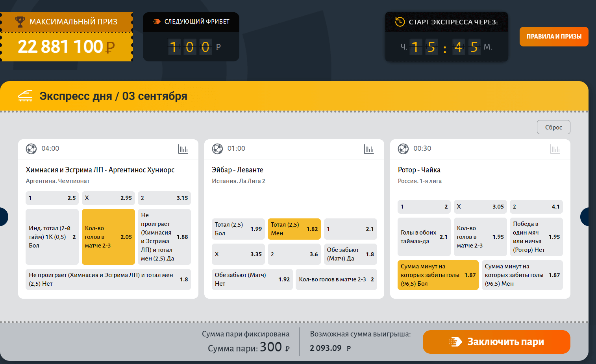Choose Обе забьют (Матч) Нет 1.92
Screen dimensions: 596x364
pyautogui.click(x=252, y=279)
